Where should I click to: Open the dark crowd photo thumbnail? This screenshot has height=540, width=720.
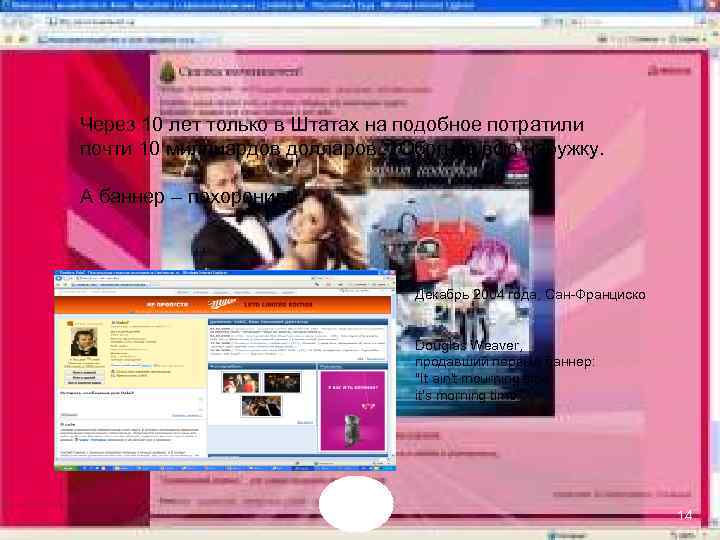282,382
